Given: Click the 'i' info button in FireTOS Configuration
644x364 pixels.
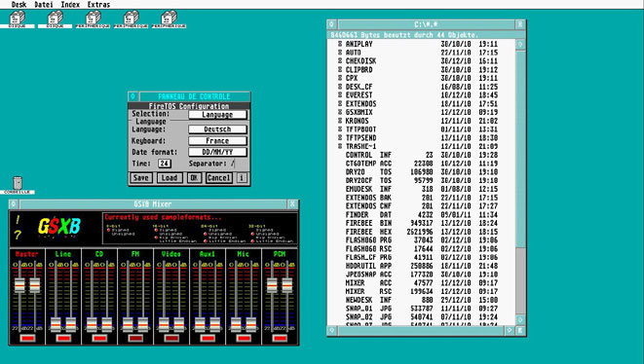Looking at the screenshot, I should [x=242, y=178].
